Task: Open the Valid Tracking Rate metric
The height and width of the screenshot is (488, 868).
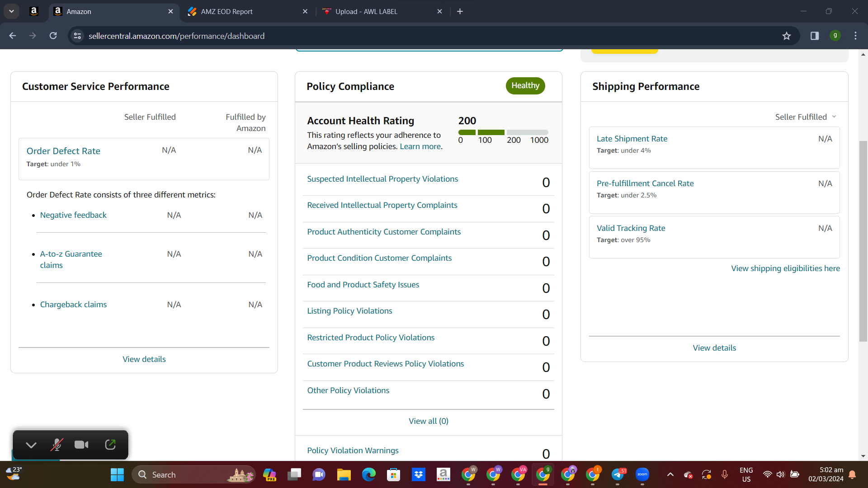Action: coord(631,228)
